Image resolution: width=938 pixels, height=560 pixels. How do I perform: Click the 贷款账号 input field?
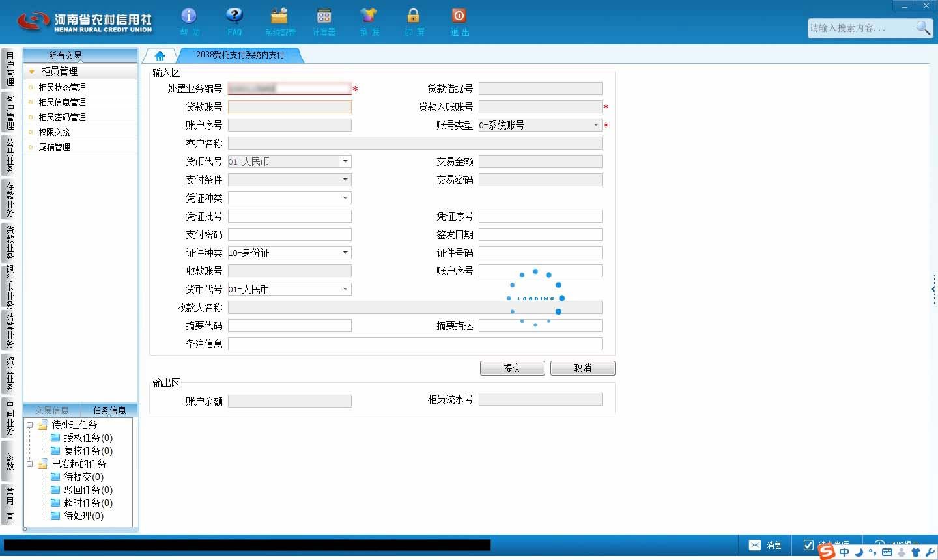tap(290, 107)
